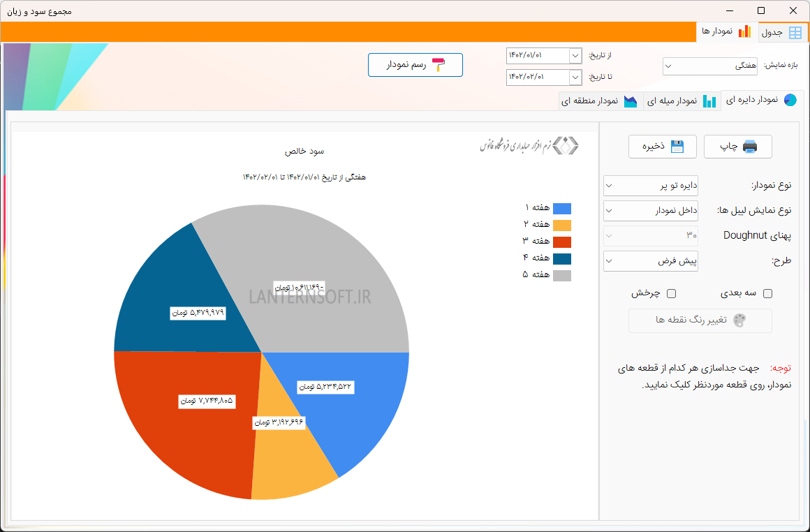Expand the نوع نمودار dropdown
810x532 pixels.
click(650, 186)
